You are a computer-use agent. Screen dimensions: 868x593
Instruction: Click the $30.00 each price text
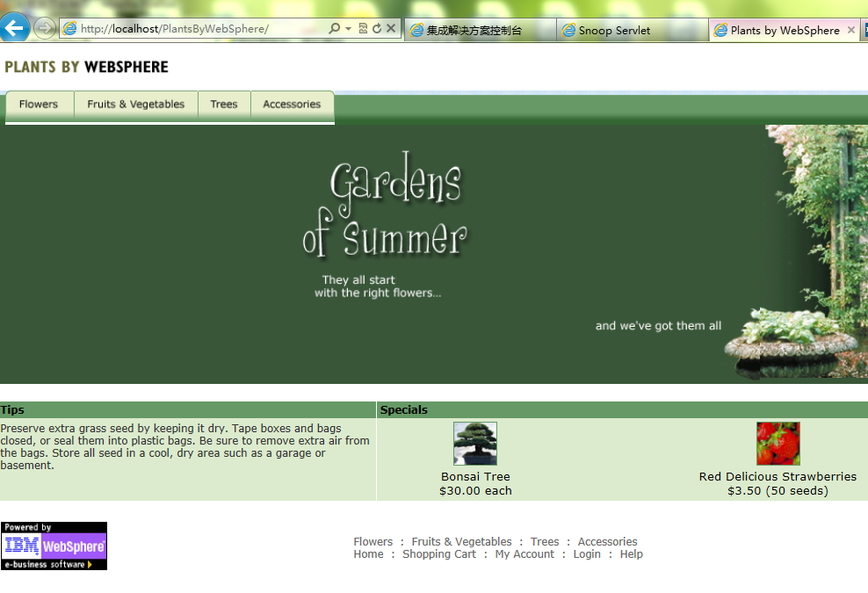tap(475, 491)
